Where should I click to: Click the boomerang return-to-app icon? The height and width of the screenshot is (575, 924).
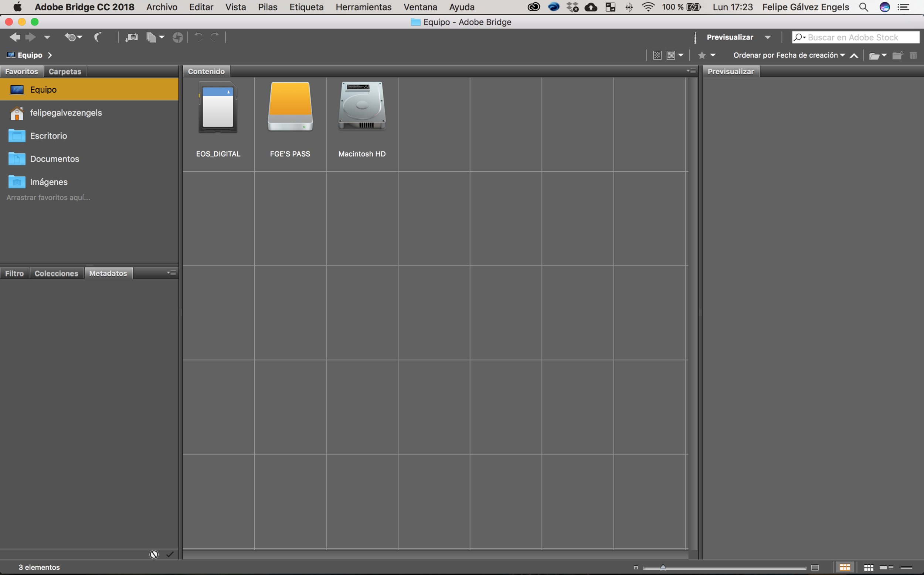point(98,37)
